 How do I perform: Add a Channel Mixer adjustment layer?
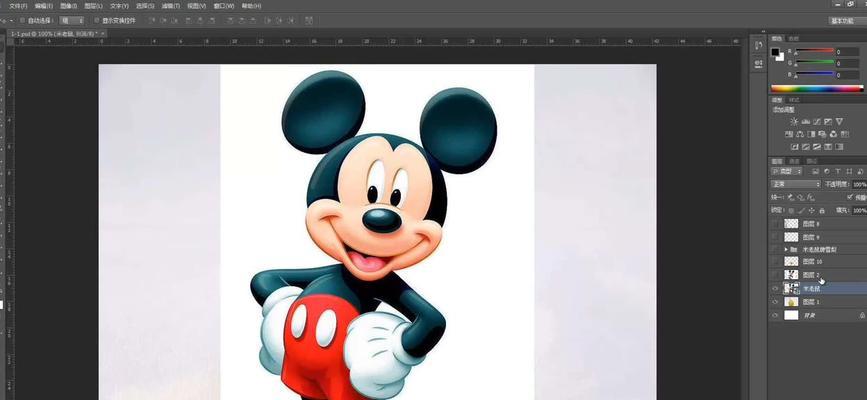pos(833,134)
